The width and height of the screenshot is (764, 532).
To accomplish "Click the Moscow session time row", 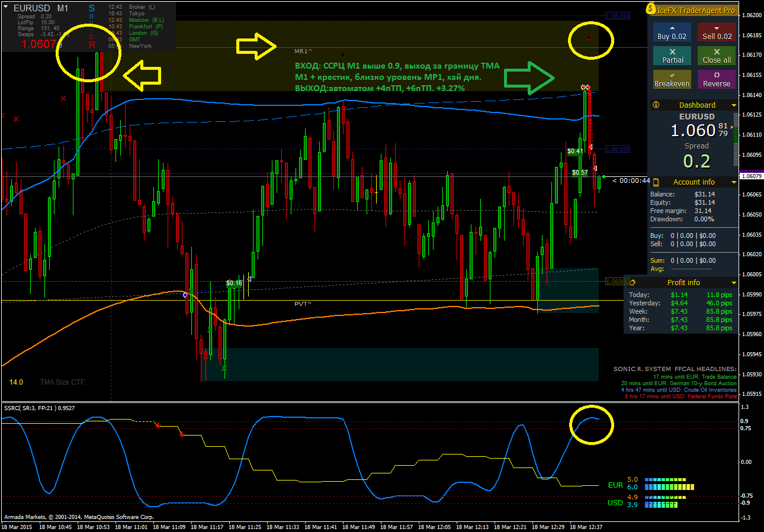I will pos(136,20).
